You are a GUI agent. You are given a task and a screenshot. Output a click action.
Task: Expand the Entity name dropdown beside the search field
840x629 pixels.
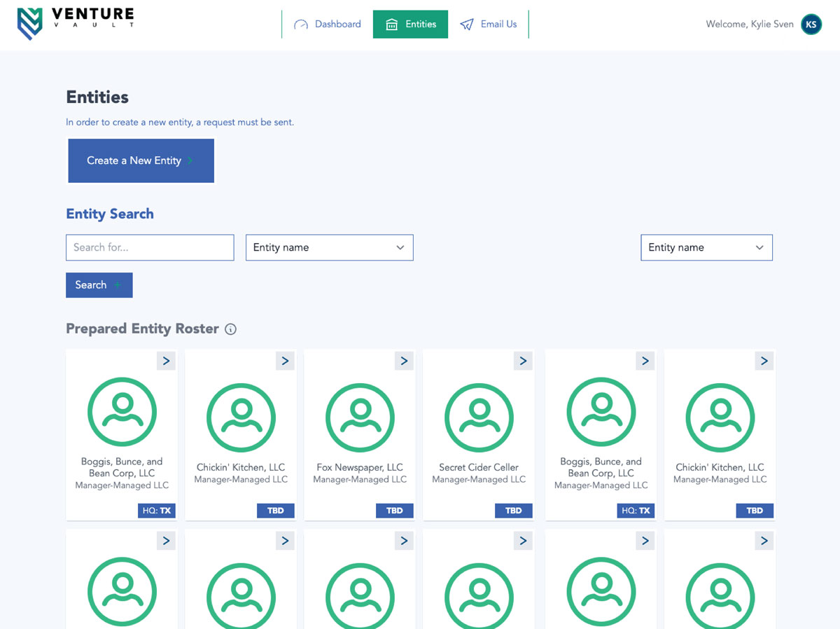329,247
